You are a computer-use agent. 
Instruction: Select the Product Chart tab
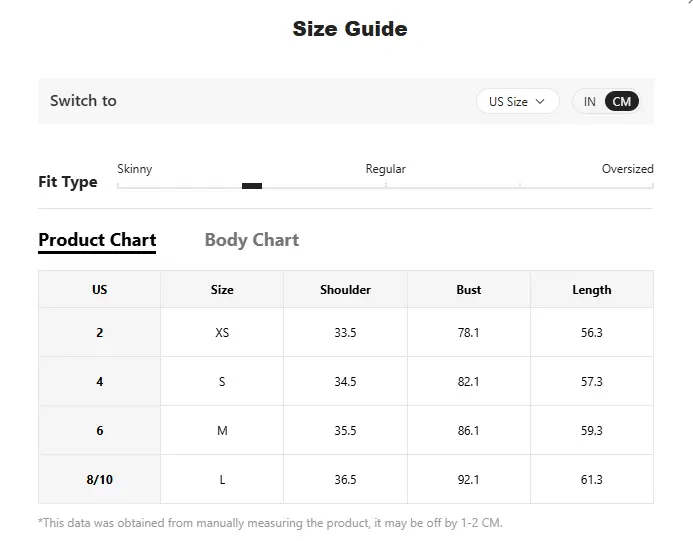click(97, 241)
